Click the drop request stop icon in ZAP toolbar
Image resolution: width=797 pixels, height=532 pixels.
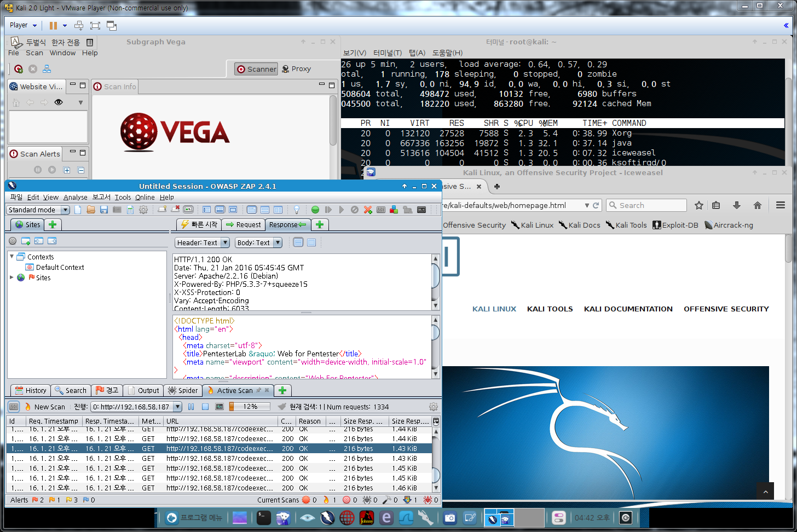[354, 210]
